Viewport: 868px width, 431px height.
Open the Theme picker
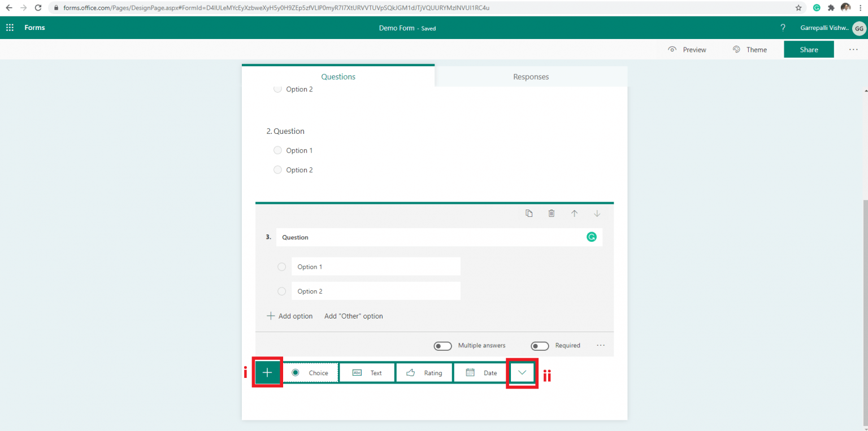coord(750,49)
